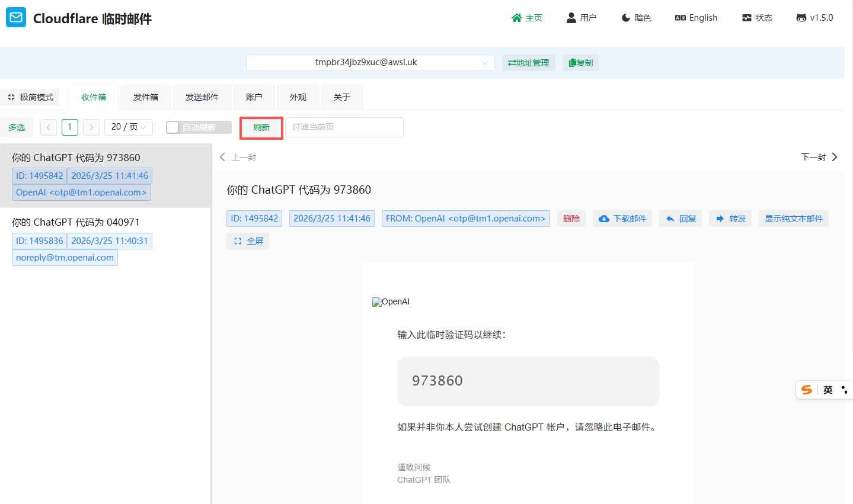The width and height of the screenshot is (853, 504).
Task: Click the 刷新 refresh button
Action: click(261, 127)
